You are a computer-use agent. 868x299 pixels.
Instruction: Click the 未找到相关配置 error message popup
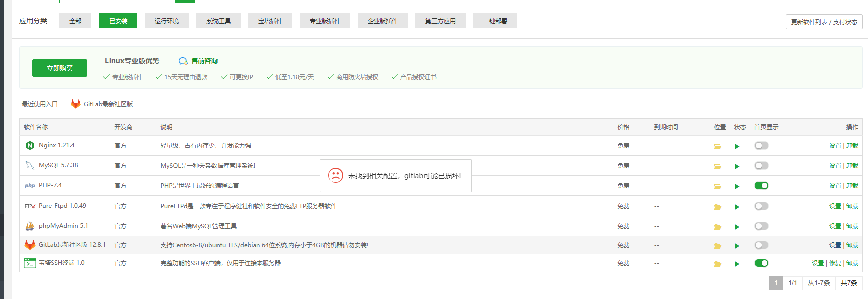tap(396, 176)
